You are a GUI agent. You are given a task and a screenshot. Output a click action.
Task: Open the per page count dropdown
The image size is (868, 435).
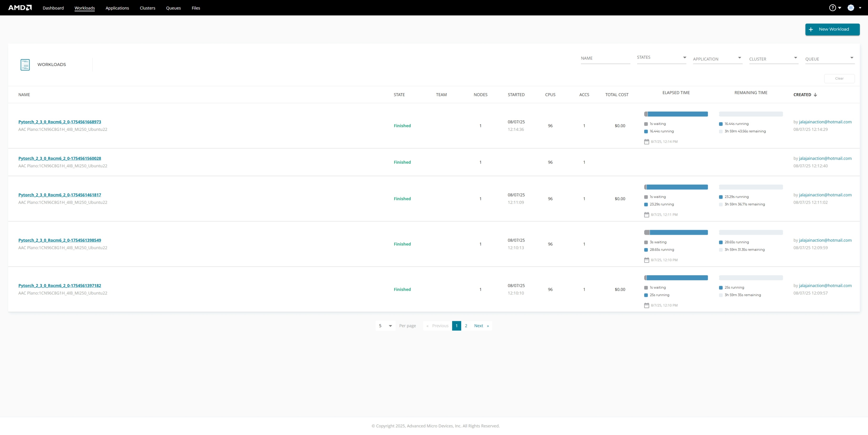pos(385,326)
